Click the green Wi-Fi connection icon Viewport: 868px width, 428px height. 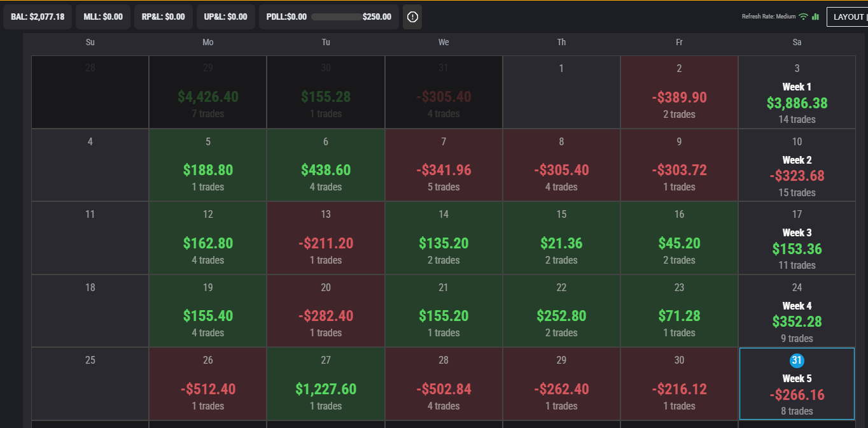coord(803,17)
